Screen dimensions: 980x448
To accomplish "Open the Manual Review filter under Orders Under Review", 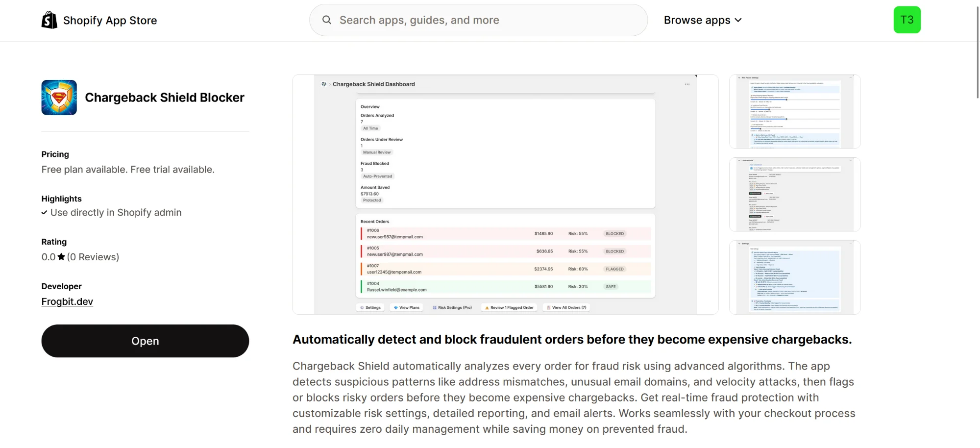I will (x=376, y=152).
